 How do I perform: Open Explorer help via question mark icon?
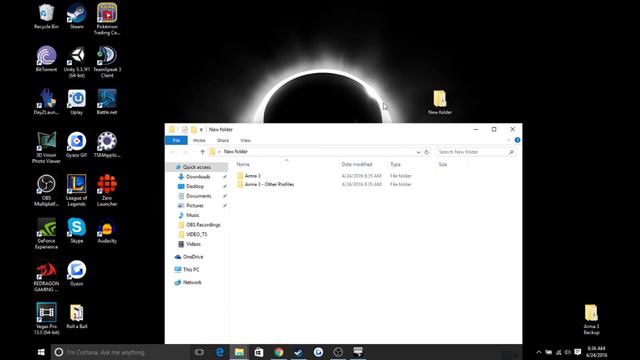tap(517, 140)
